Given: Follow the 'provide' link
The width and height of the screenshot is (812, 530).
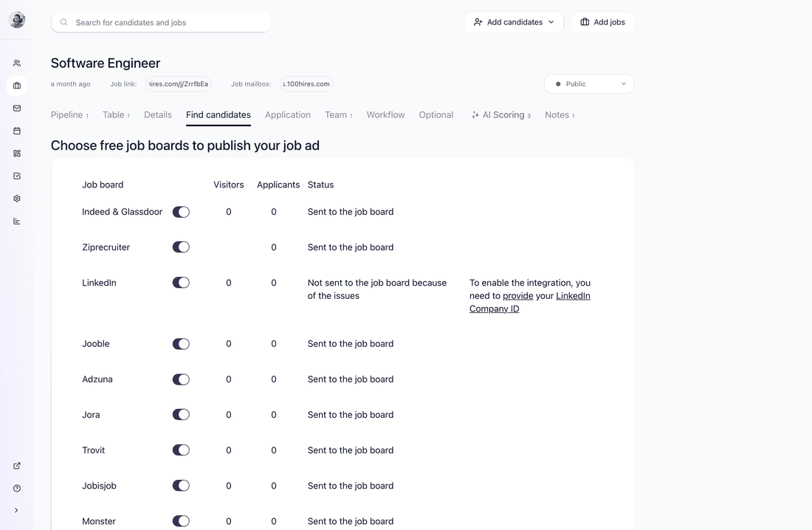Looking at the screenshot, I should (518, 296).
